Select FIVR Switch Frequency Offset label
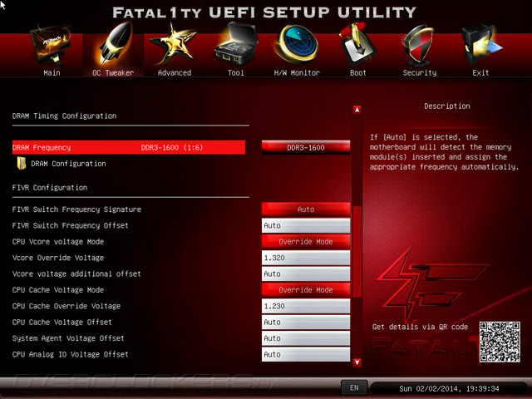This screenshot has height=399, width=532. tap(70, 225)
